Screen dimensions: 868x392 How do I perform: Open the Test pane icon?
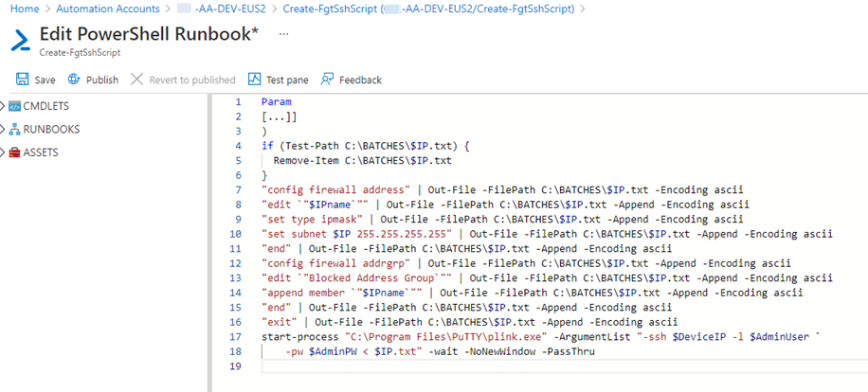click(255, 80)
